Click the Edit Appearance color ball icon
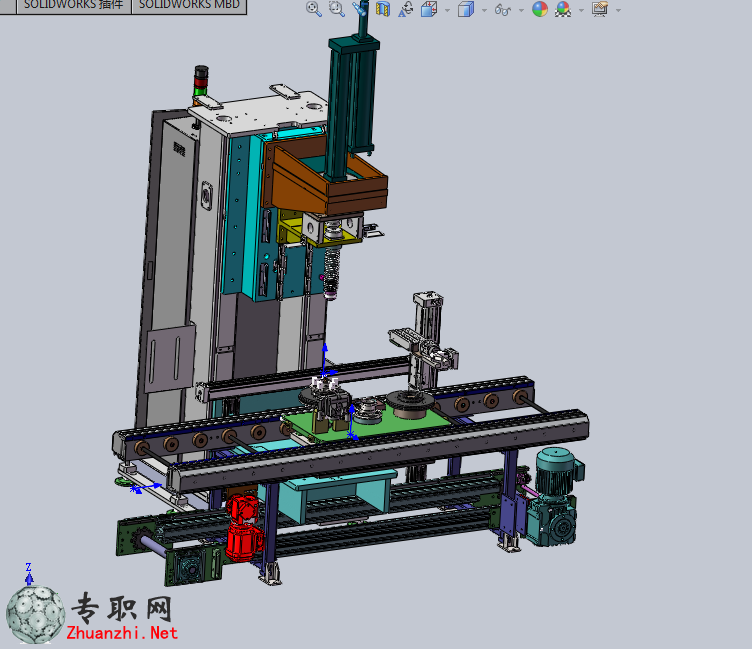This screenshot has width=752, height=649. click(x=540, y=9)
